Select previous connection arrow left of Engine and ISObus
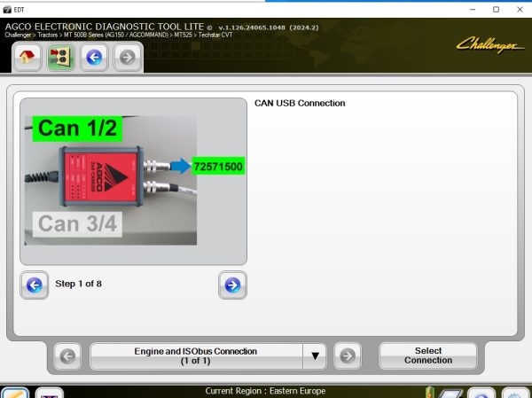This screenshot has width=532, height=398. click(67, 356)
